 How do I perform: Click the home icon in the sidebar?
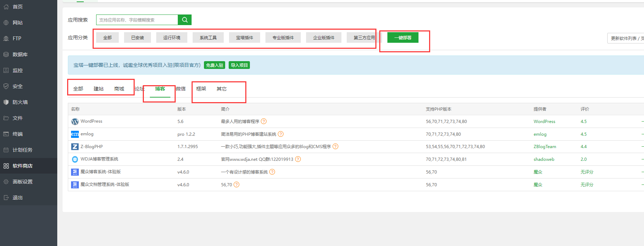click(x=6, y=7)
